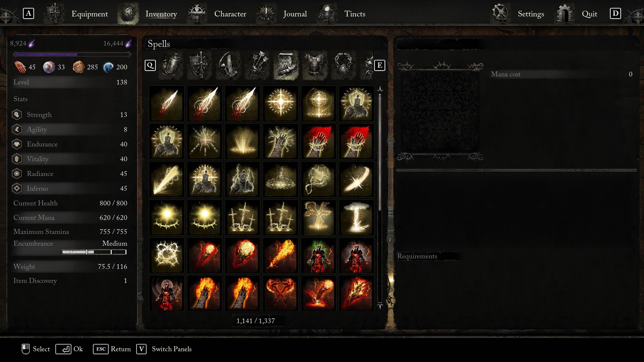Select the spell scroll category icon

[x=286, y=65]
